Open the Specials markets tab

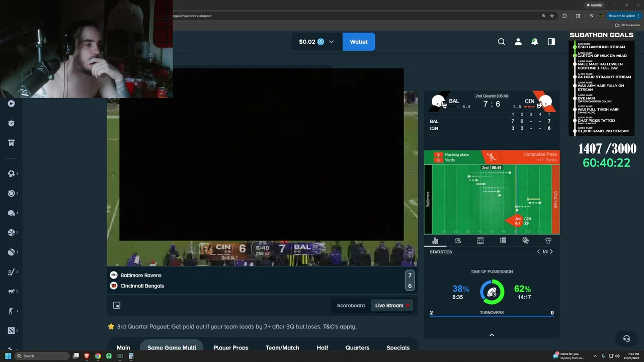pos(398,347)
